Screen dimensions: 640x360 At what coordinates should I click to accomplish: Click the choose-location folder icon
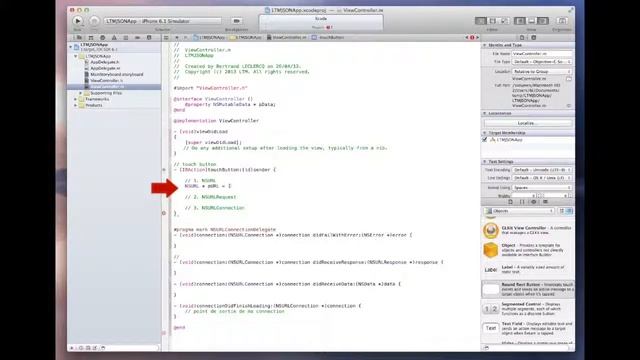click(x=569, y=79)
